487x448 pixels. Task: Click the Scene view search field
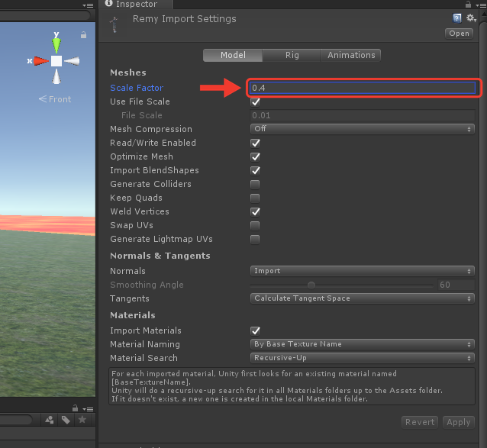[x=44, y=15]
